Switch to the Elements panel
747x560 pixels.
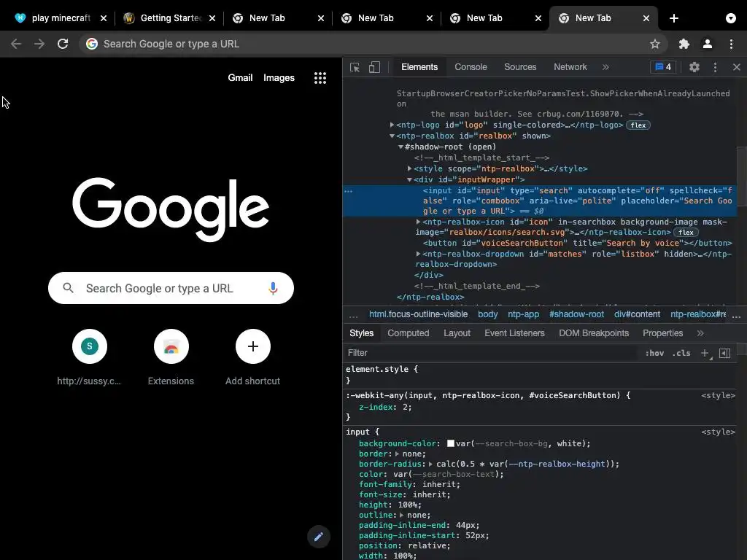pyautogui.click(x=419, y=67)
